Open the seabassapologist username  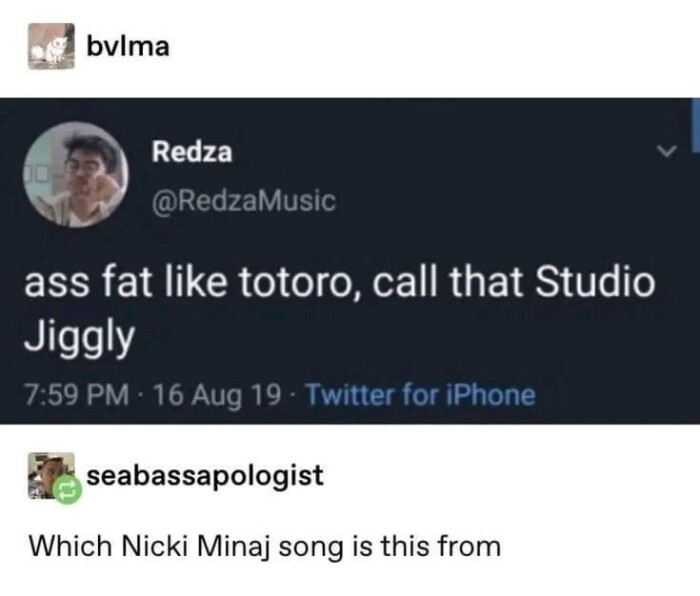(x=205, y=475)
